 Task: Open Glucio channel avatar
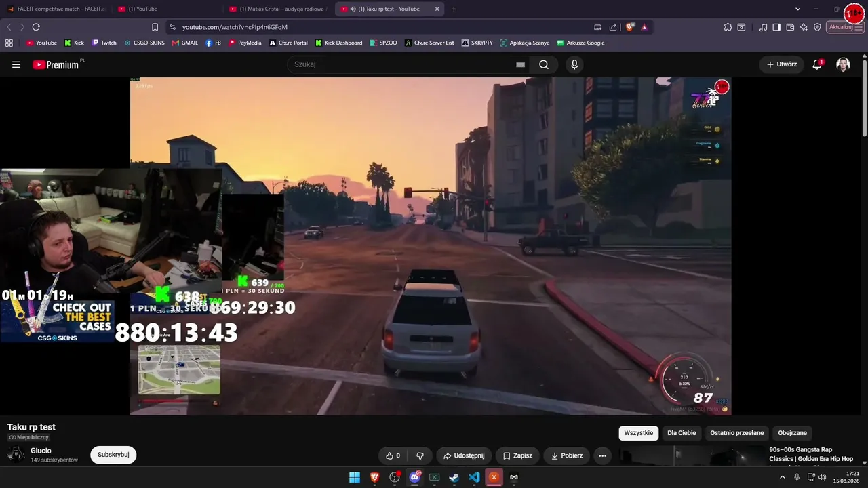click(x=16, y=455)
